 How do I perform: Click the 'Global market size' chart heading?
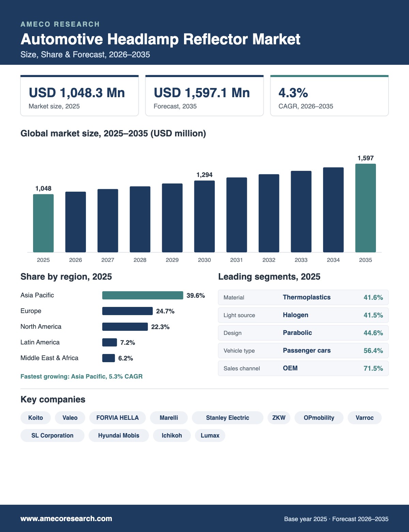[x=113, y=133]
